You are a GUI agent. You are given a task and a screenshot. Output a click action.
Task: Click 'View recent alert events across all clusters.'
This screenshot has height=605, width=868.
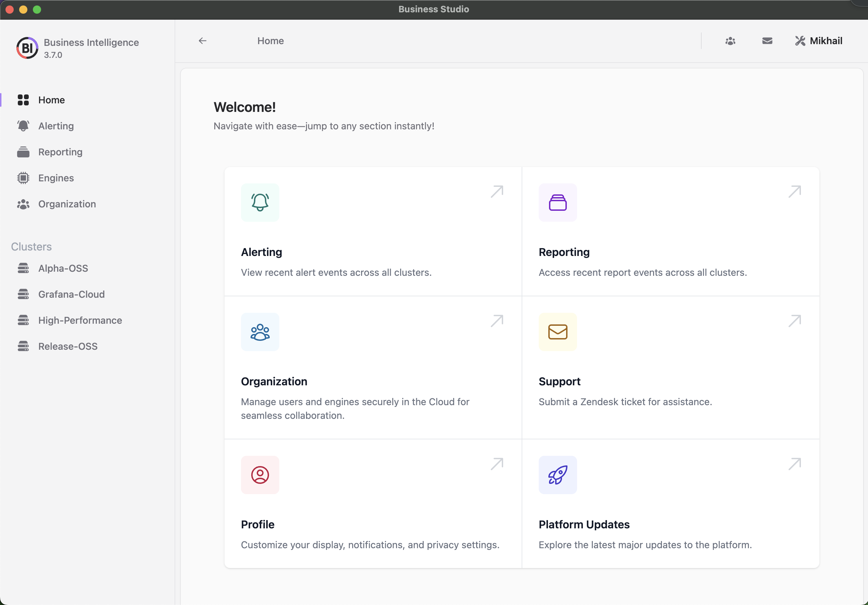pyautogui.click(x=336, y=272)
